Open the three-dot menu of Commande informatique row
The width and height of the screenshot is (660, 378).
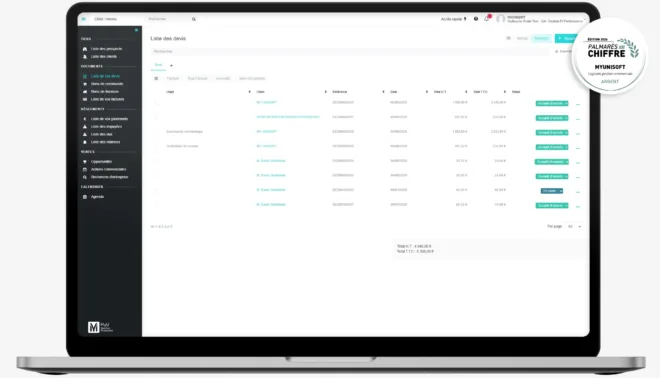click(578, 133)
